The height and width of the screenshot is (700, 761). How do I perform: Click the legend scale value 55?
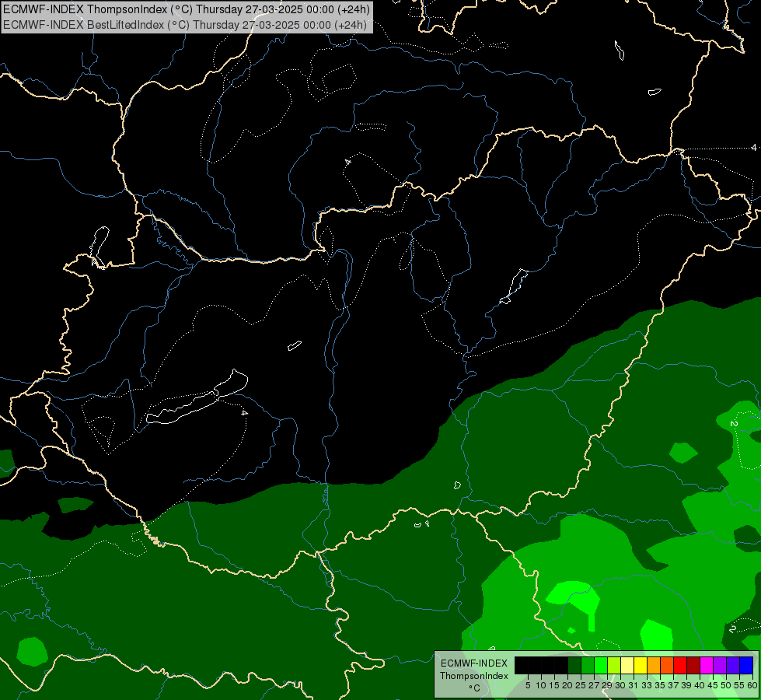(739, 685)
